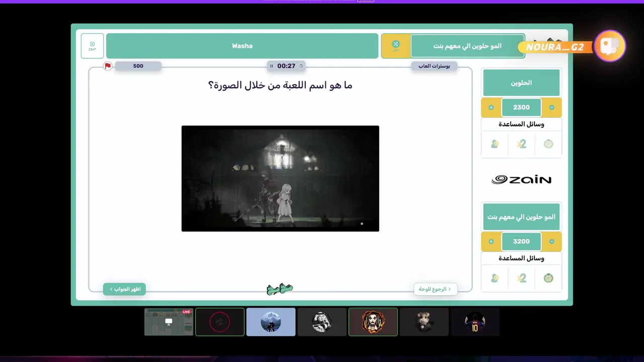The width and height of the screenshot is (644, 362).
Task: Click the 2300 score field
Action: pyautogui.click(x=521, y=108)
